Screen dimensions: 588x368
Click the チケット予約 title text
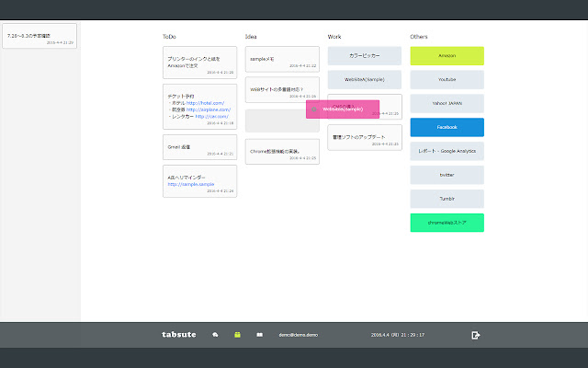click(181, 96)
